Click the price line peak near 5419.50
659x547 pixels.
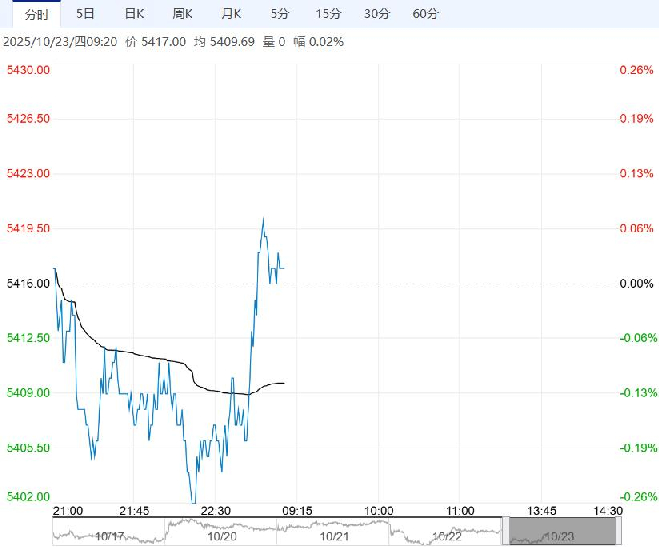point(263,218)
